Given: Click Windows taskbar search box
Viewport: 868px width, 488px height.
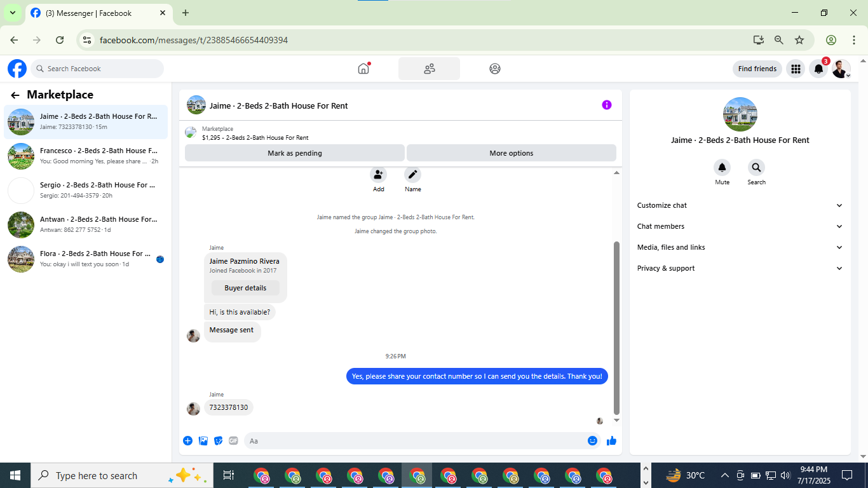Looking at the screenshot, I should click(x=121, y=475).
